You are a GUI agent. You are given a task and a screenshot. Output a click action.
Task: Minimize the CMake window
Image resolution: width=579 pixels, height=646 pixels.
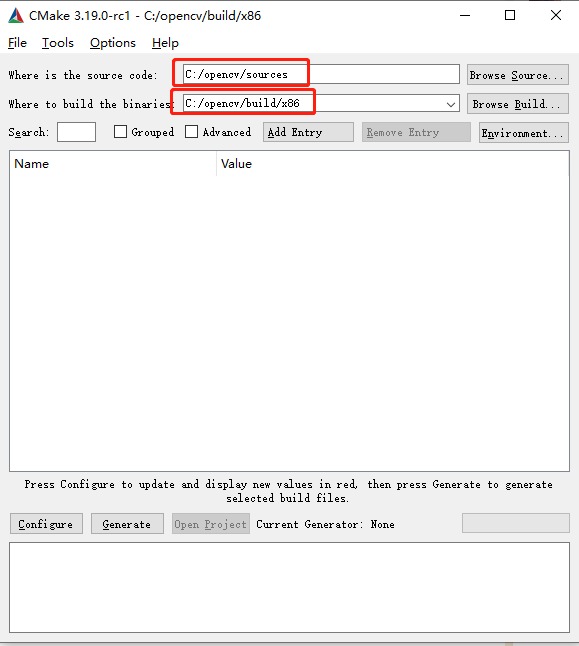[465, 16]
